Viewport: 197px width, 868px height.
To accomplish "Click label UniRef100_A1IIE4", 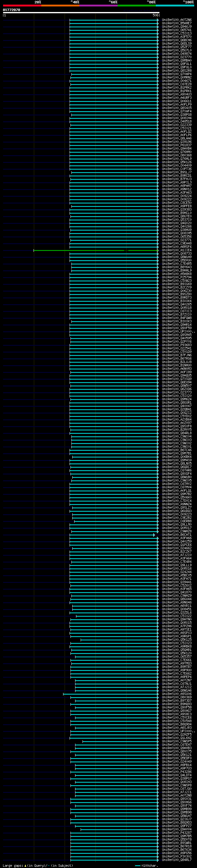I will [177, 250].
